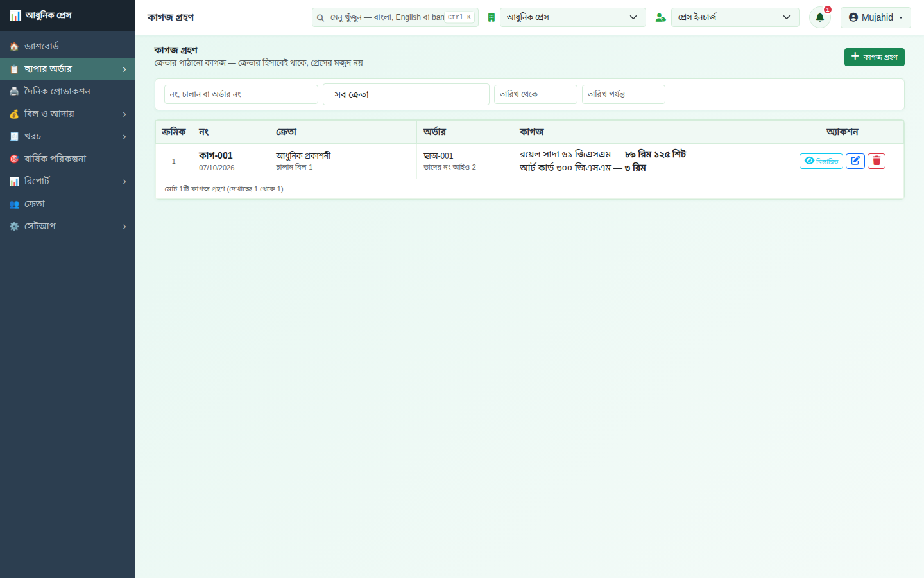Screen dimensions: 924x578
Task: Click the ড্যাশবোর্ড home icon in sidebar
Action: [x=14, y=47]
